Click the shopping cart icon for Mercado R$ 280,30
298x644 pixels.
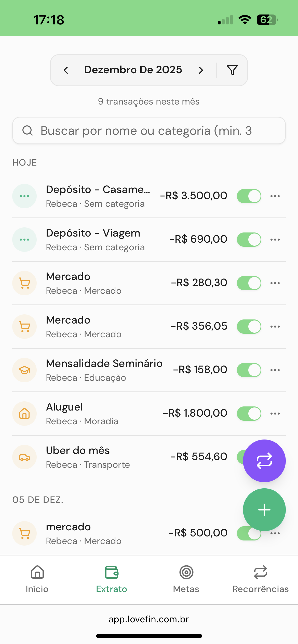point(24,283)
